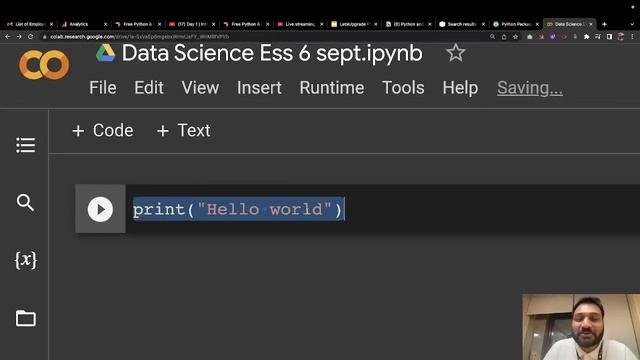
Task: Open a new browser tab
Action: pos(604,24)
